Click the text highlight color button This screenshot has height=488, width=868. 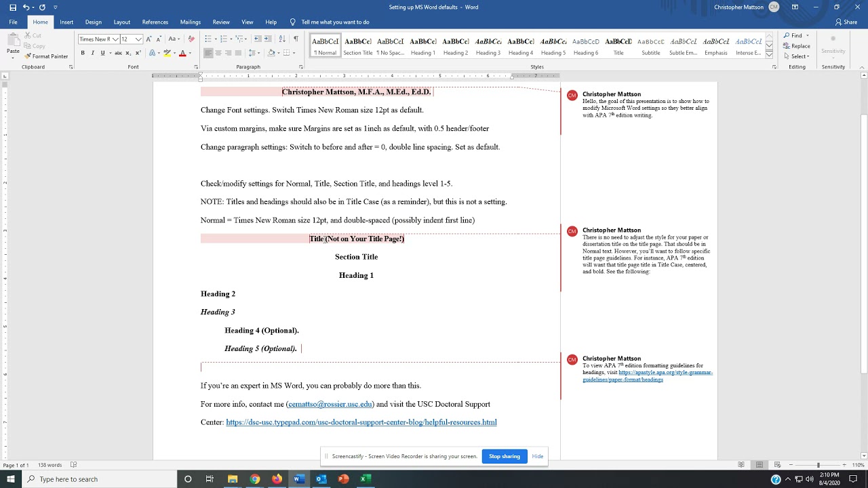click(167, 53)
